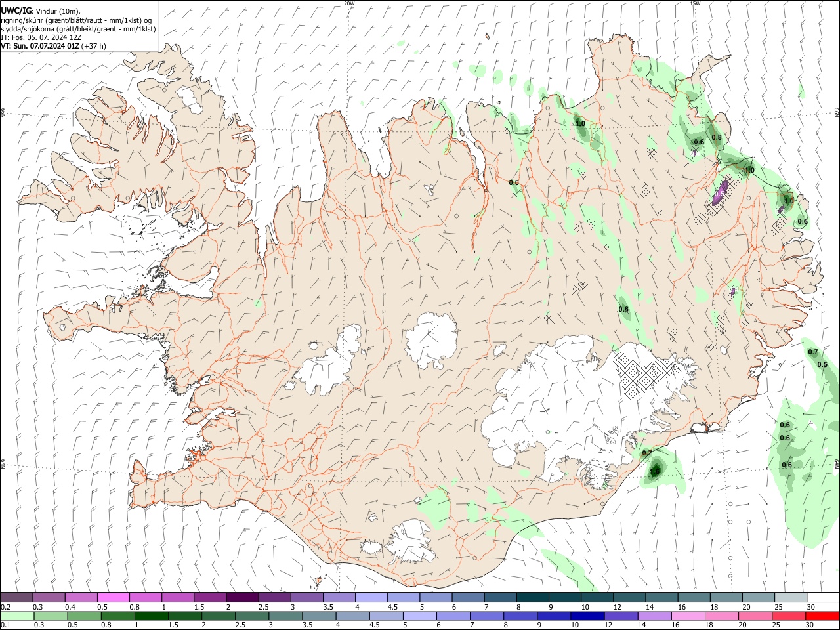Image resolution: width=840 pixels, height=630 pixels.
Task: Select bottom-row bright red swatch above 30
Action: coord(822,616)
